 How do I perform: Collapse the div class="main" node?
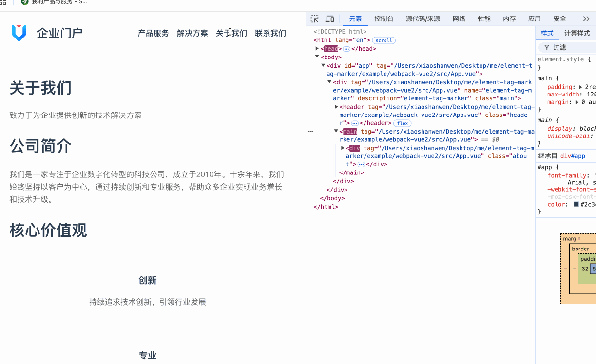[329, 82]
